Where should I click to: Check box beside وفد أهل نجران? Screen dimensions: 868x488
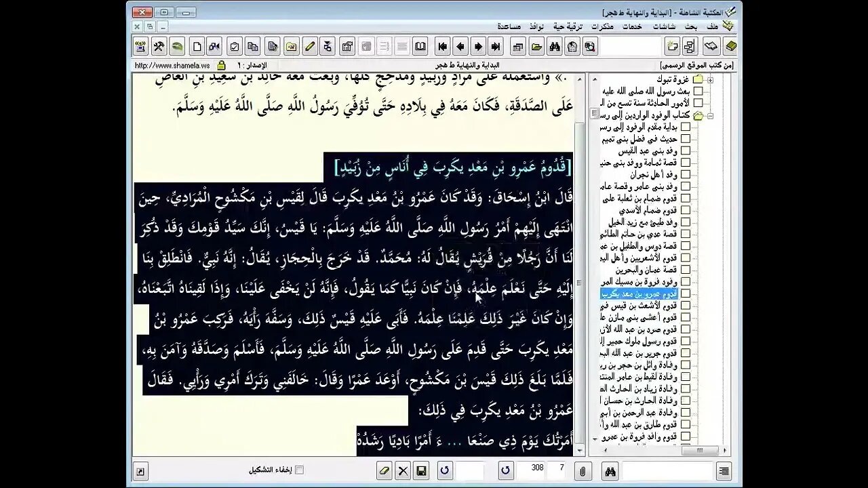(x=686, y=174)
